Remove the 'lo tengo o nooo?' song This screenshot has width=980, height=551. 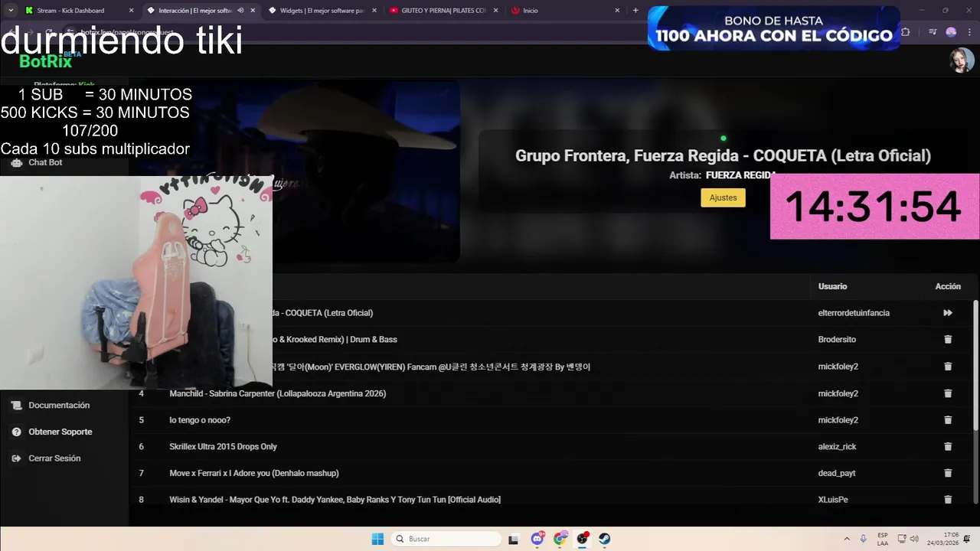(948, 420)
